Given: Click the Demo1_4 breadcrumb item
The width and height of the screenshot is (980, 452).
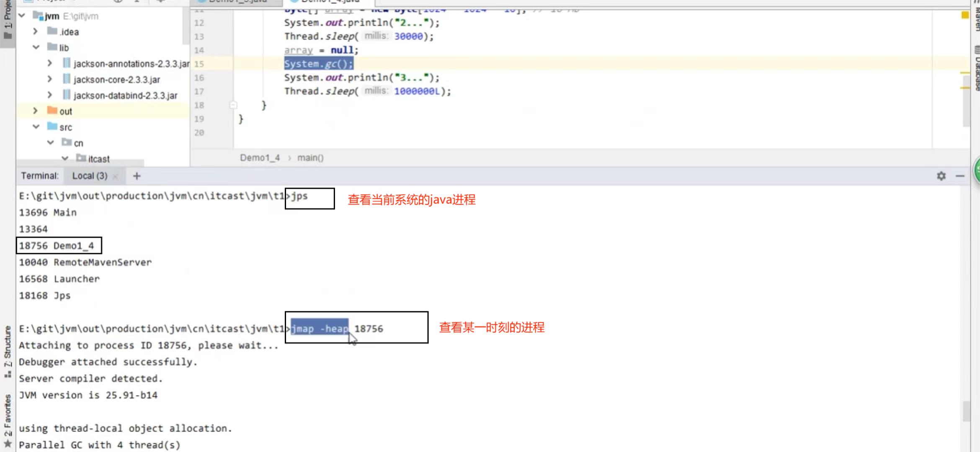Looking at the screenshot, I should [x=260, y=158].
